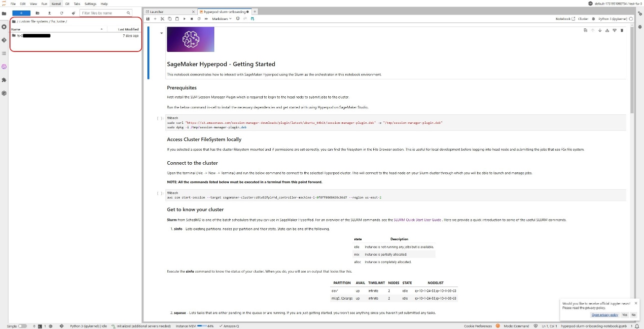Open the Running Terminals and Kernels panel
Image resolution: width=644 pixels, height=329 pixels.
[x=4, y=26]
